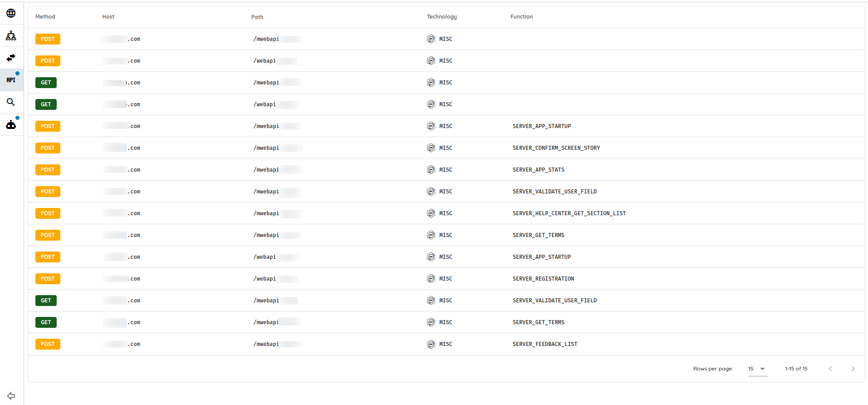
Task: Click MISC icon in SERVER_HELP_CENTER_GET_SECTION_LIST row
Action: pyautogui.click(x=431, y=213)
